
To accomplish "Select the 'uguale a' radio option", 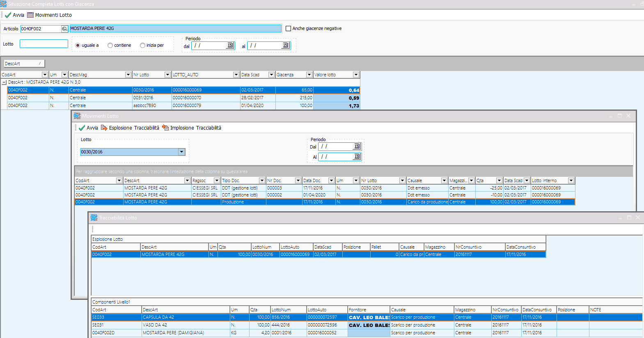I will pos(78,46).
